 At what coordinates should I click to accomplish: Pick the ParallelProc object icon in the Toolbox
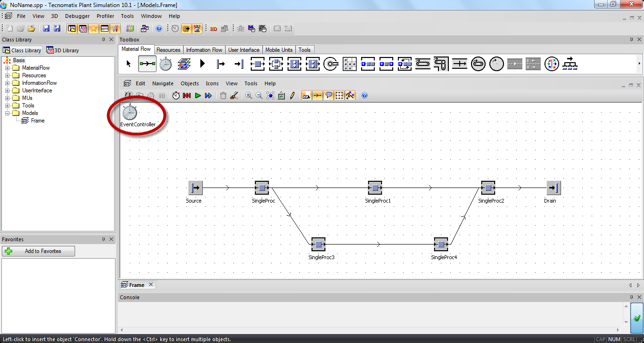pos(276,64)
